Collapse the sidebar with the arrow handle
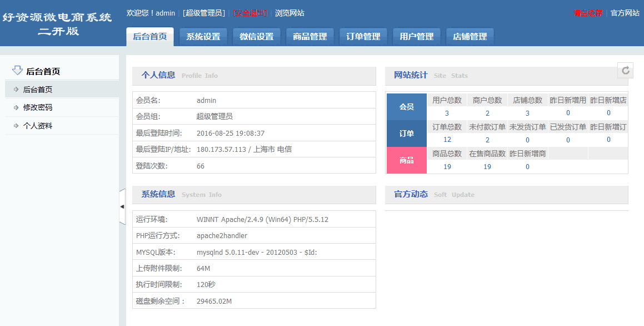644x326 pixels. click(x=122, y=206)
